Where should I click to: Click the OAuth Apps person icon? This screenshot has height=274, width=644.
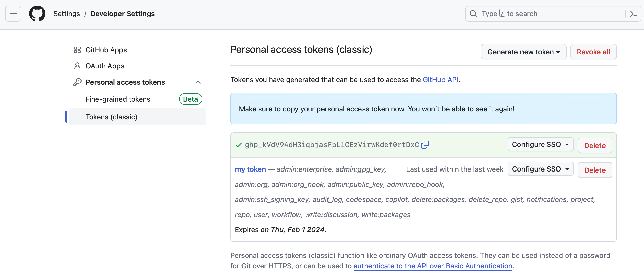(x=77, y=66)
